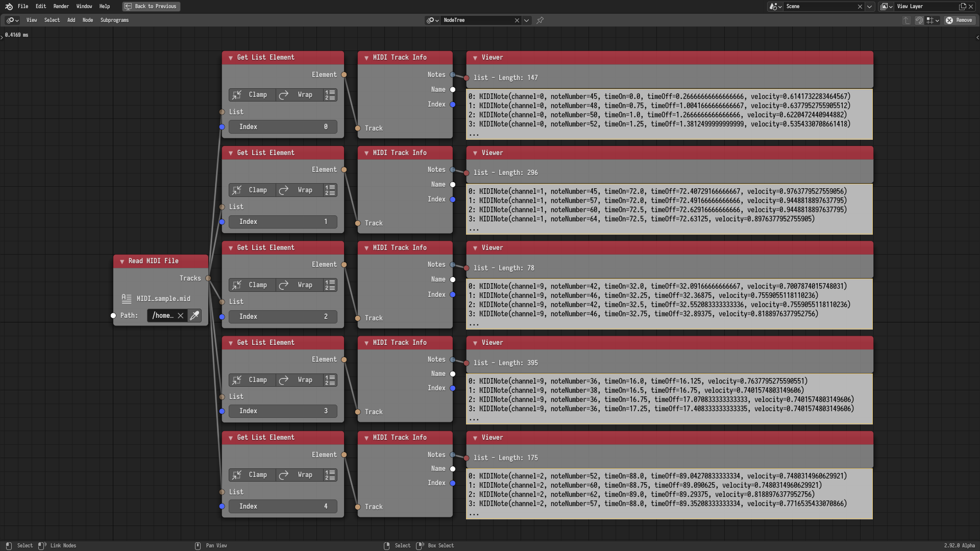980x551 pixels.
Task: Toggle Wrap in the Index 2 node
Action: [300, 285]
